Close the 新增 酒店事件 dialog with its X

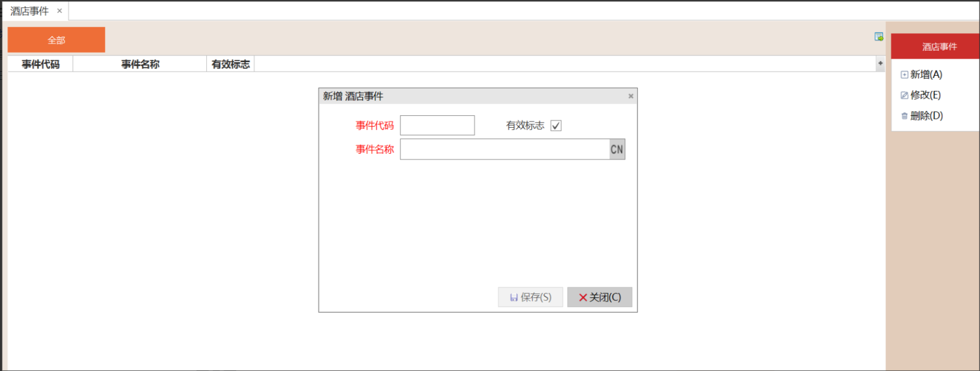631,96
